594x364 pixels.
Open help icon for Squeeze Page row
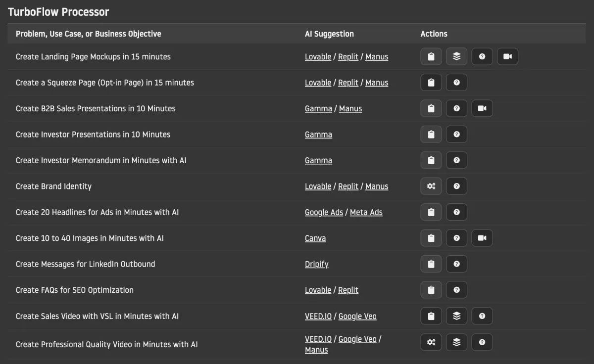pos(456,83)
